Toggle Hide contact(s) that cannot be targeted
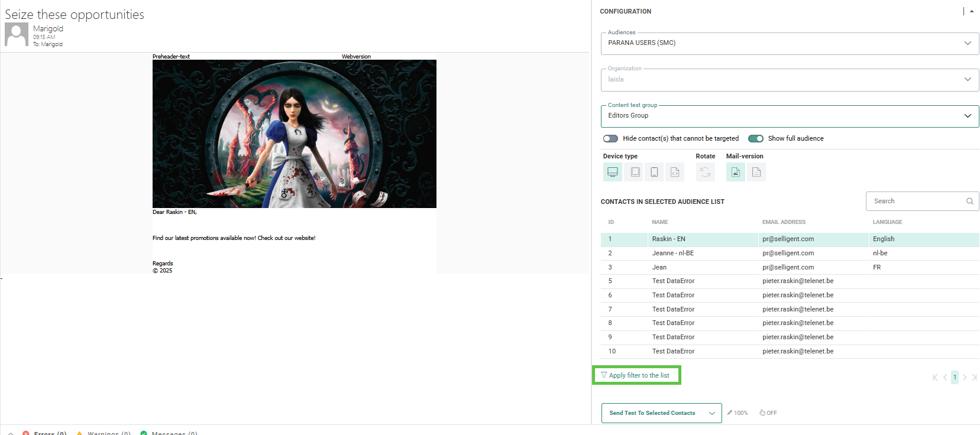Viewport: 980px width, 435px height. pyautogui.click(x=610, y=138)
